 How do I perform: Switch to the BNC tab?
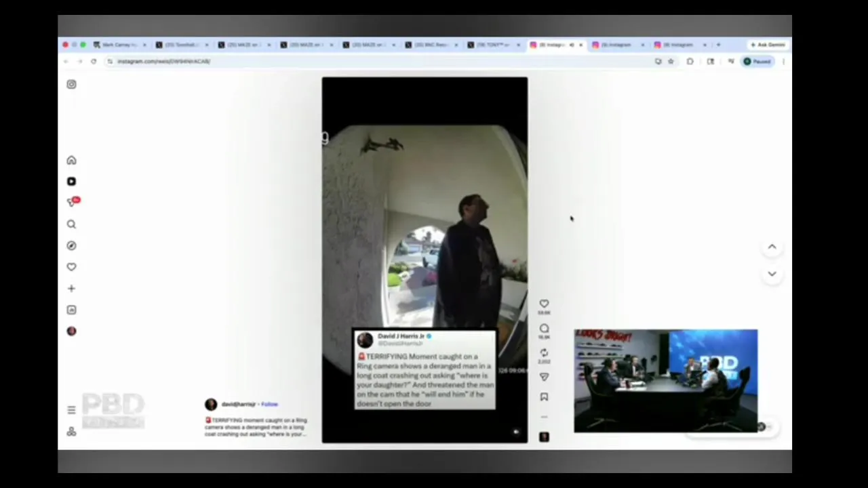[431, 45]
